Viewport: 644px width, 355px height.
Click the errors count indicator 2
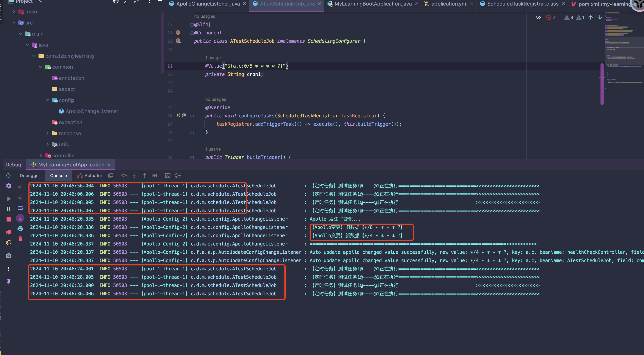[x=551, y=17]
